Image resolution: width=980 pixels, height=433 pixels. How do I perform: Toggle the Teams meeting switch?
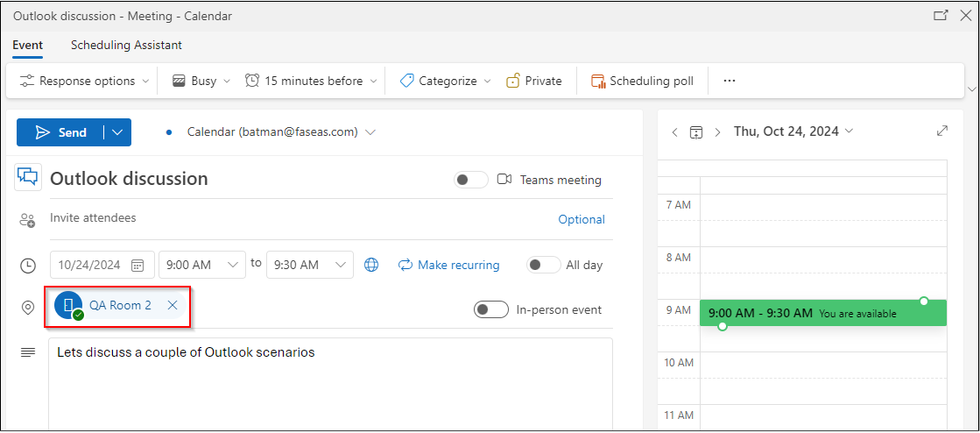click(x=471, y=181)
